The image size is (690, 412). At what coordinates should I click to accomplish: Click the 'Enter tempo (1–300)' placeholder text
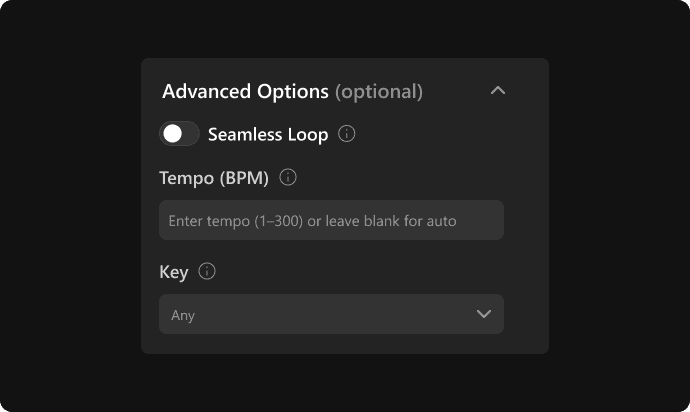coord(235,221)
